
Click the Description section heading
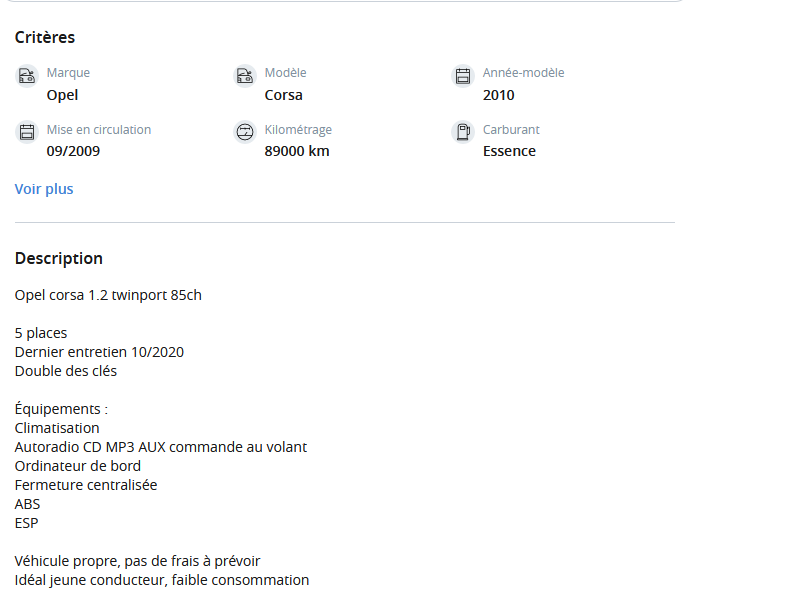(x=59, y=259)
